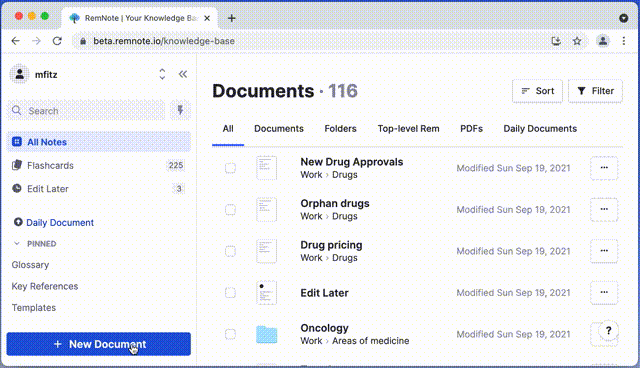
Task: Click the 225 flashcards count badge
Action: tap(176, 165)
